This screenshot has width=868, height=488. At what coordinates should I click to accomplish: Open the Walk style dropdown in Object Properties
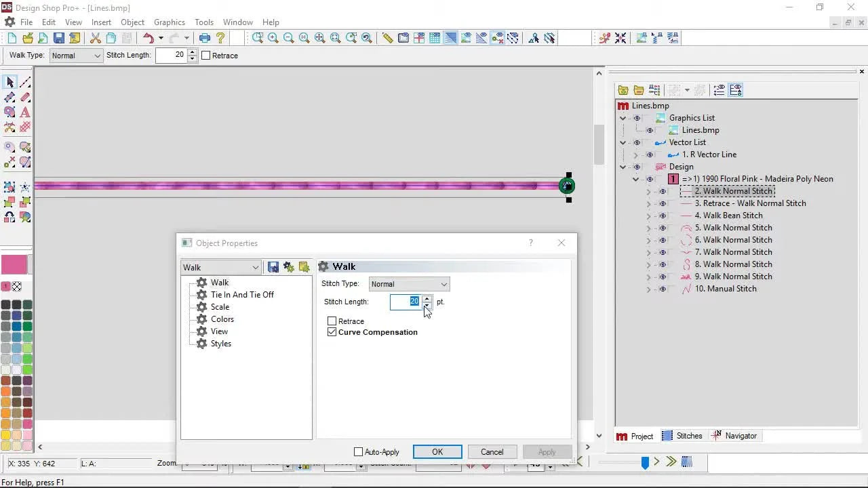coord(220,267)
